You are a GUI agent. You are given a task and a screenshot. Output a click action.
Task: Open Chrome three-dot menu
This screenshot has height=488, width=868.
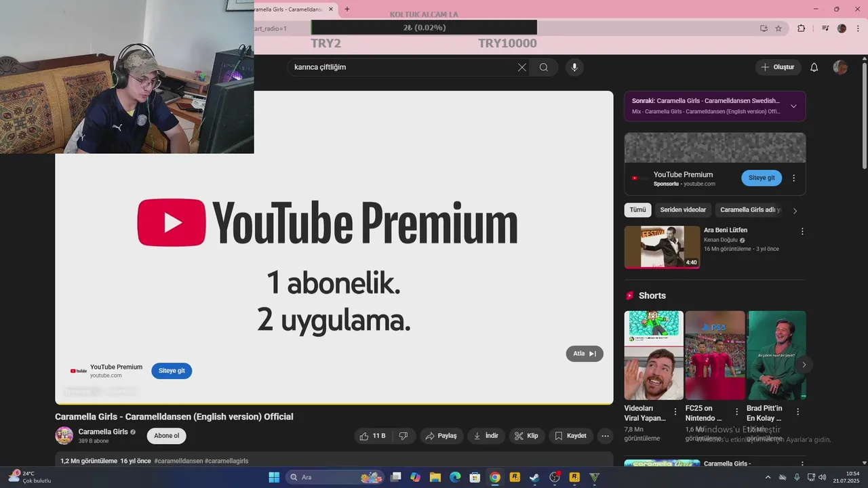pos(857,28)
